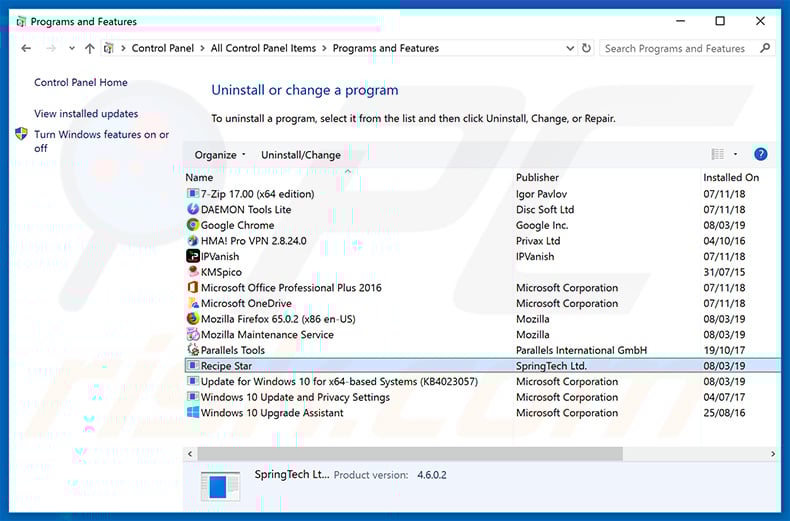Image resolution: width=790 pixels, height=521 pixels.
Task: Click the IPVanish program icon
Action: (193, 256)
